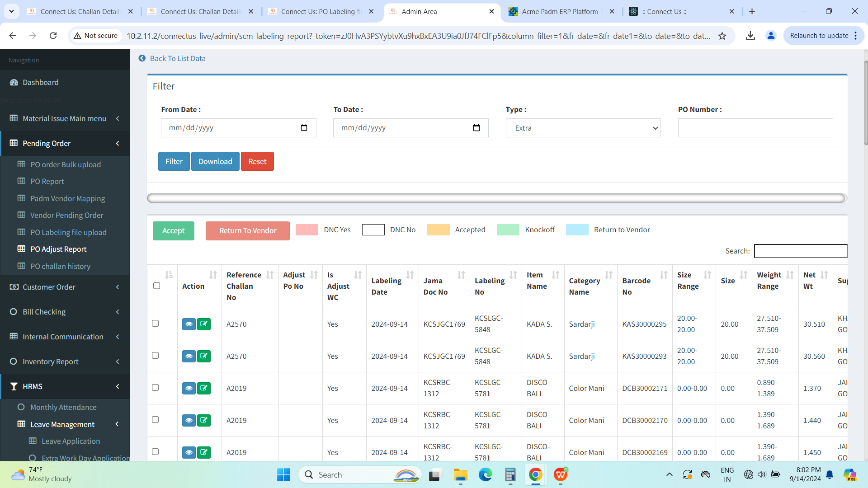Click the Download button
868x488 pixels.
pyautogui.click(x=215, y=161)
